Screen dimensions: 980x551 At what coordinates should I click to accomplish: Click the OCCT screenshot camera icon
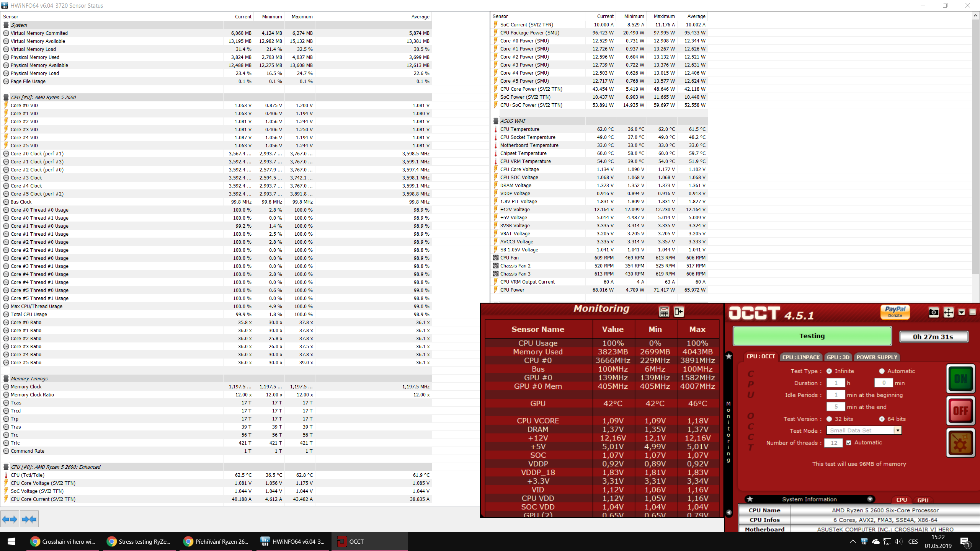coord(933,312)
